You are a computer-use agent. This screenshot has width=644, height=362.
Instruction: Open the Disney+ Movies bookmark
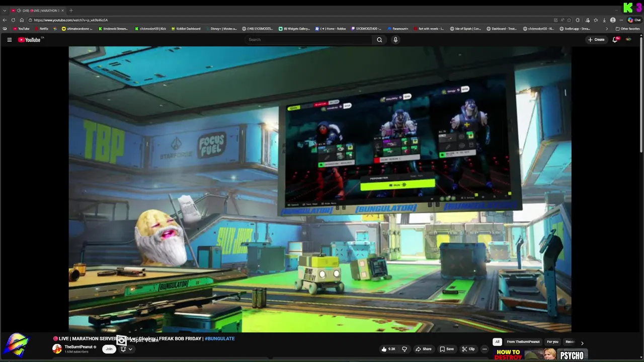click(x=221, y=29)
